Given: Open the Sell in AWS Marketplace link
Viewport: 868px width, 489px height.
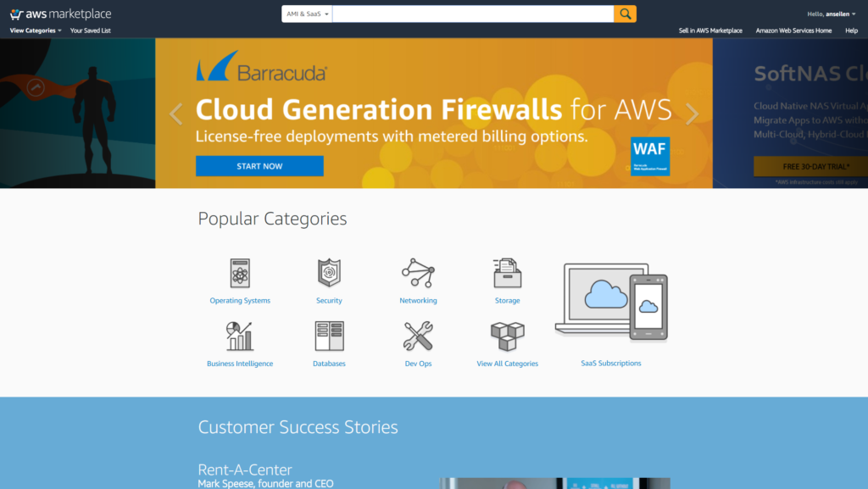Looking at the screenshot, I should (x=710, y=31).
